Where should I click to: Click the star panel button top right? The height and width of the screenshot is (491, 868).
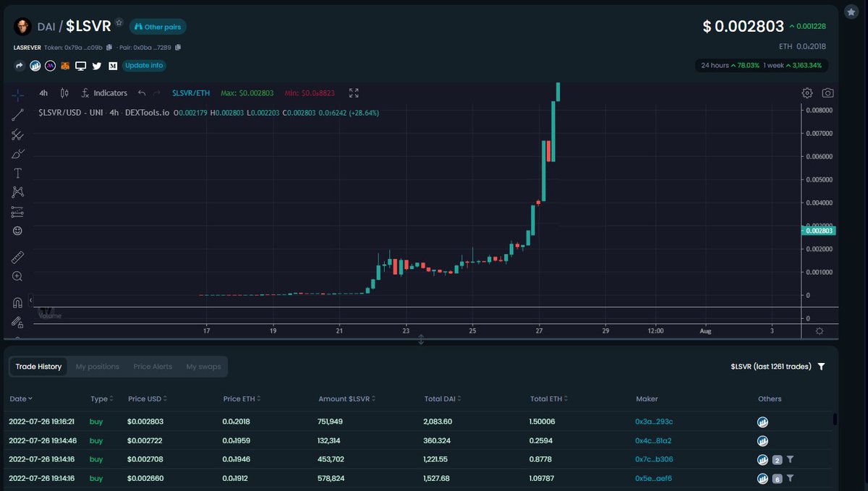[x=851, y=13]
